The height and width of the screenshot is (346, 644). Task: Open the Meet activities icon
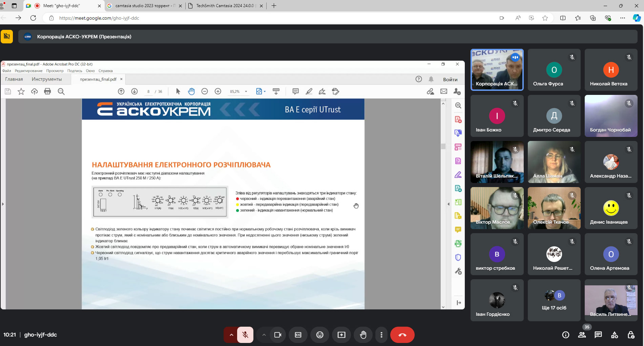[x=614, y=335]
